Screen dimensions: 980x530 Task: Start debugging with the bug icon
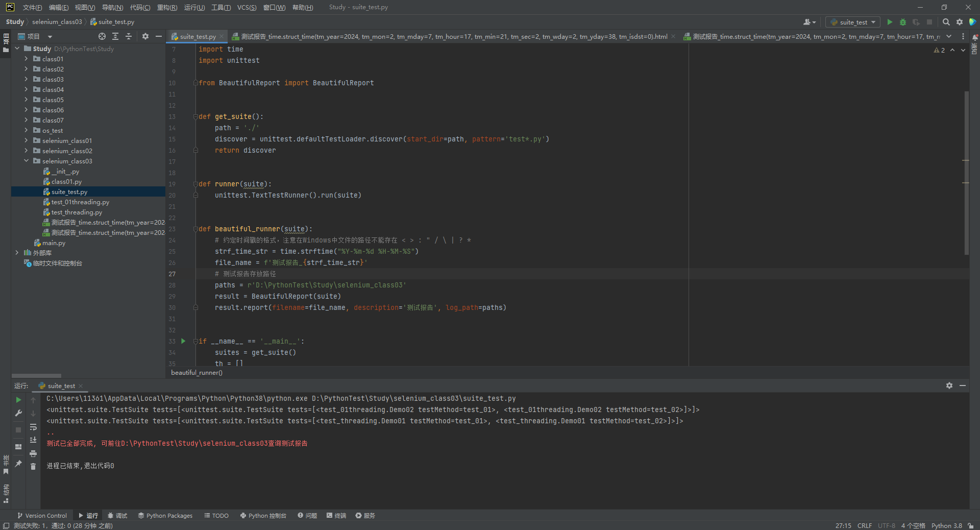(903, 22)
